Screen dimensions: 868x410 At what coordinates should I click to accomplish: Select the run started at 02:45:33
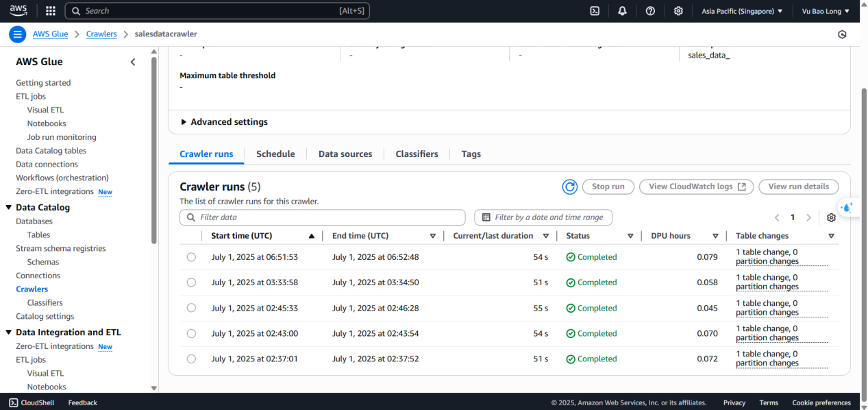191,308
